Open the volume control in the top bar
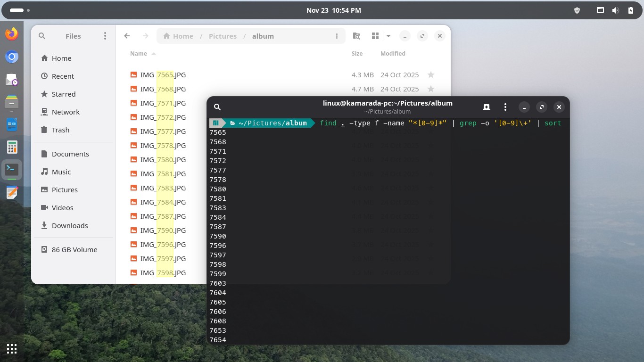Image resolution: width=644 pixels, height=362 pixels. click(615, 10)
